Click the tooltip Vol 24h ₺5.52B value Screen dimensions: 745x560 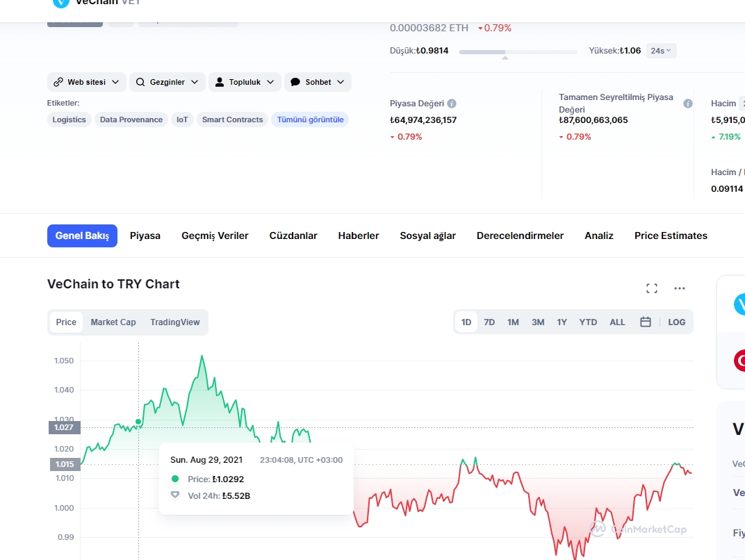(236, 496)
